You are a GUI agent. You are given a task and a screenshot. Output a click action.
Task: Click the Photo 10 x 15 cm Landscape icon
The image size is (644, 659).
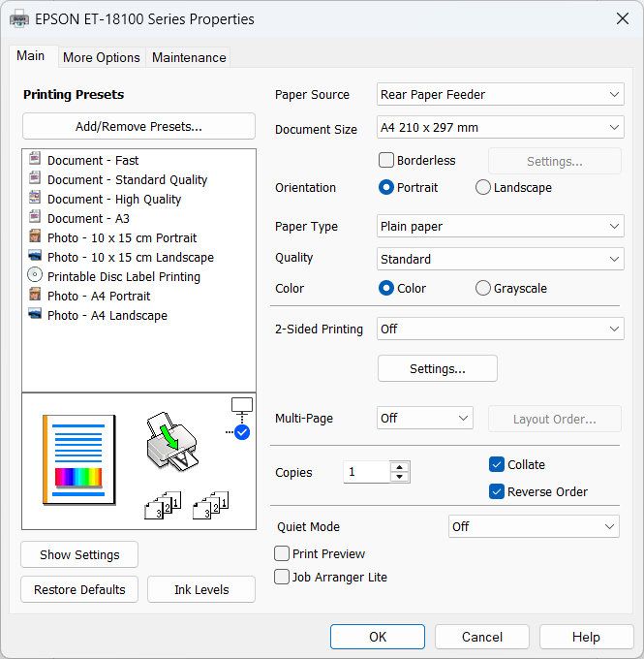(35, 255)
